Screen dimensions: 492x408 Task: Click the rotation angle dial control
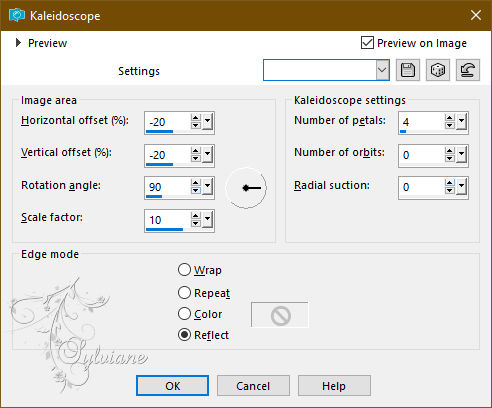pyautogui.click(x=246, y=188)
